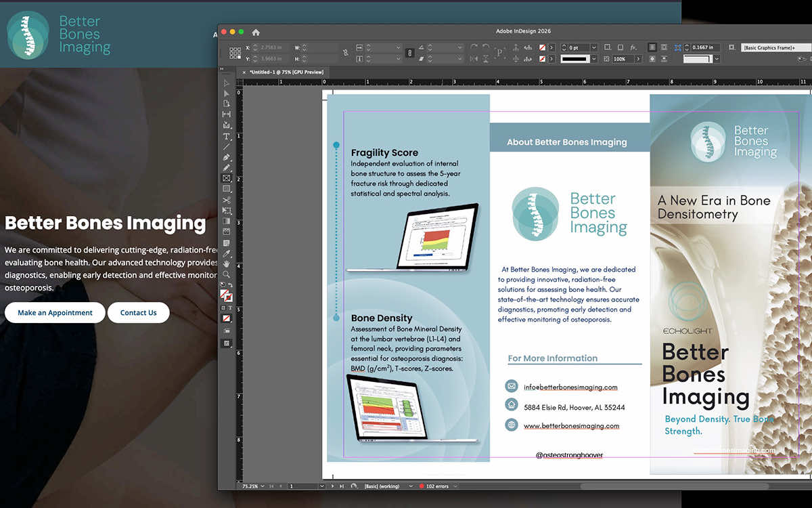Viewport: 812px width, 508px height.
Task: Click Make an Appointment on the website
Action: 55,312
